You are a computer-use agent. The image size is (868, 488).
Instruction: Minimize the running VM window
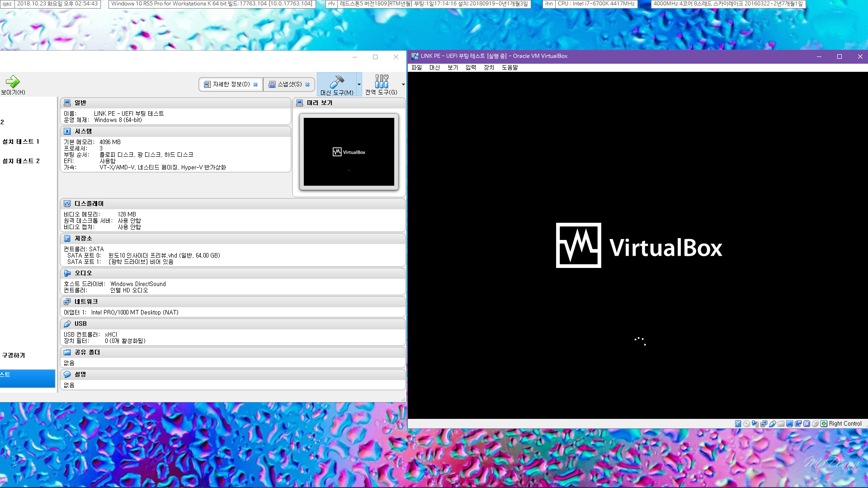click(819, 56)
